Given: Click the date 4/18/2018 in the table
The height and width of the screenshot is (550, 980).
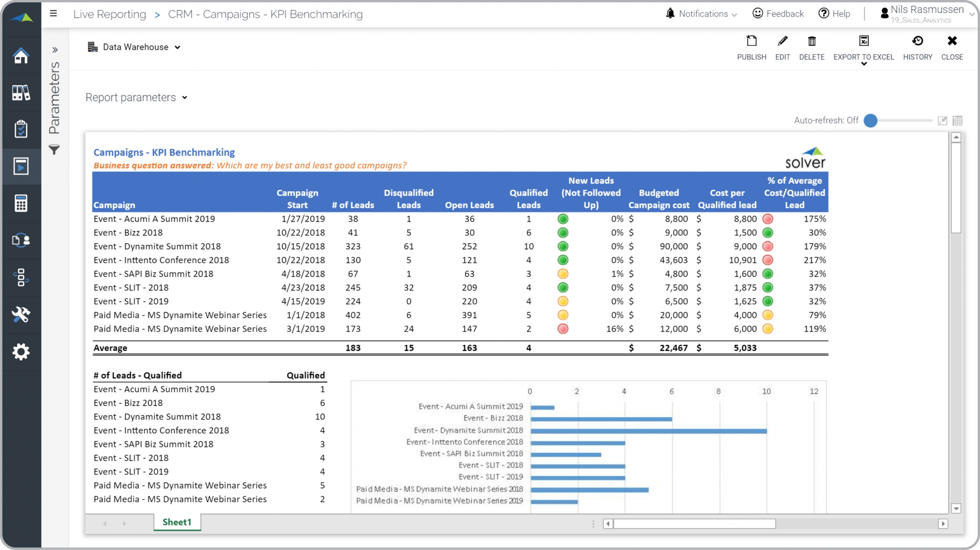Looking at the screenshot, I should click(x=303, y=274).
